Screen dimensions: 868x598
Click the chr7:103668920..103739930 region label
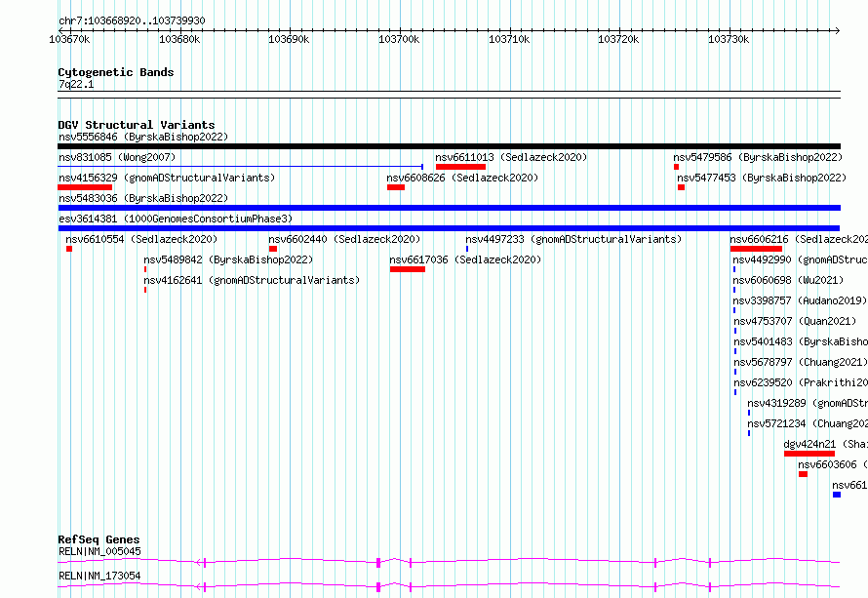[x=132, y=20]
